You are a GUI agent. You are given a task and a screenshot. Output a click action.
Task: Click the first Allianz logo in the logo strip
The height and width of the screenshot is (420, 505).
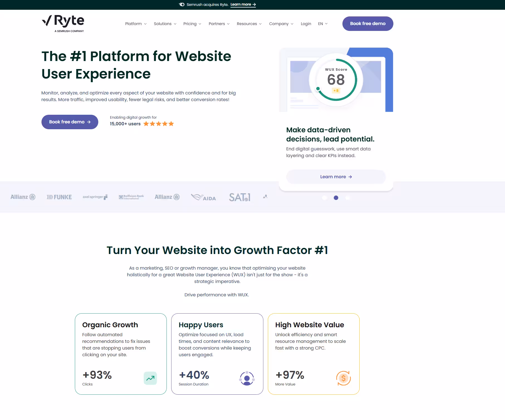pyautogui.click(x=23, y=197)
